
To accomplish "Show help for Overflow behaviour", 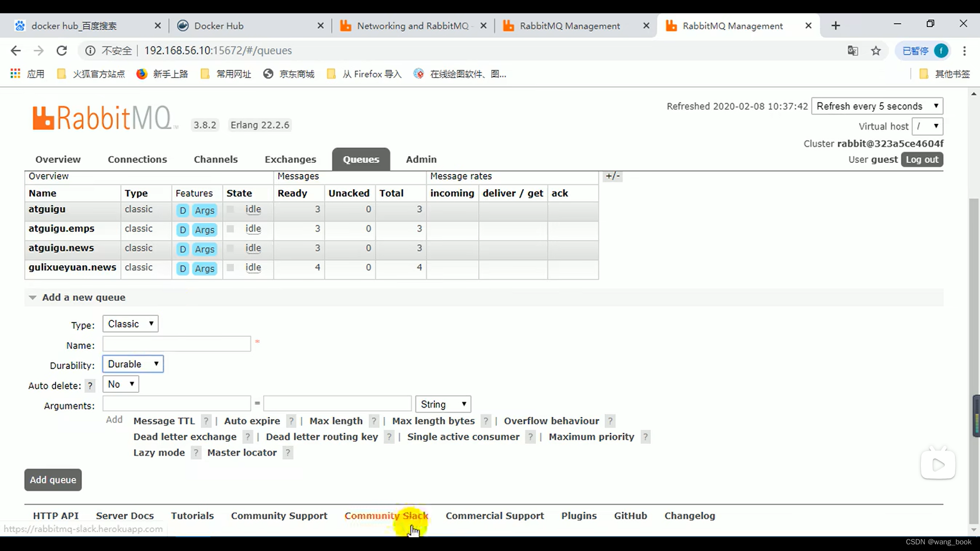I will tap(610, 421).
